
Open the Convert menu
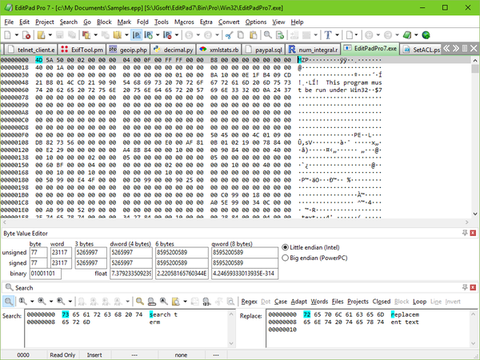229,22
